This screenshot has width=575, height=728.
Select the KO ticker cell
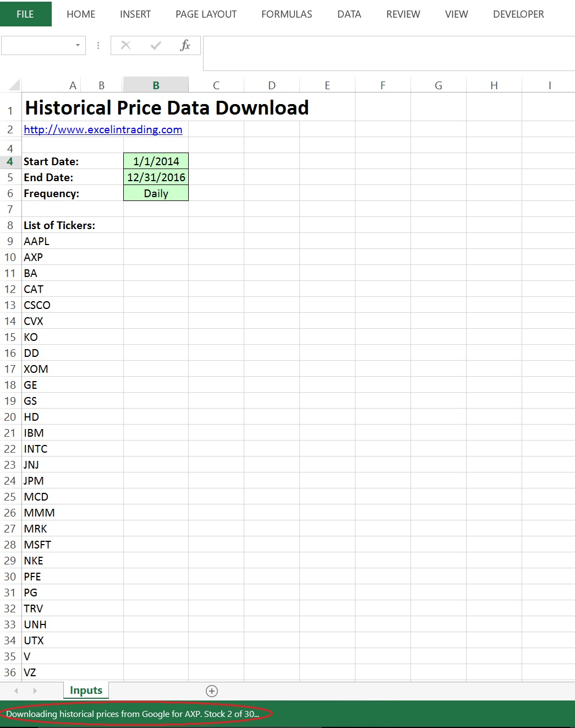pos(73,337)
